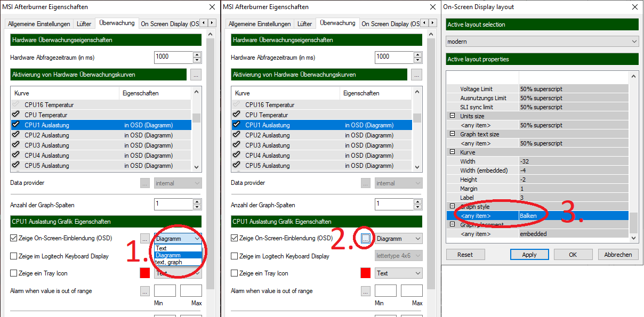The height and width of the screenshot is (317, 644).
Task: Click Hardware Abfragezeitraum field in left window
Action: (173, 57)
